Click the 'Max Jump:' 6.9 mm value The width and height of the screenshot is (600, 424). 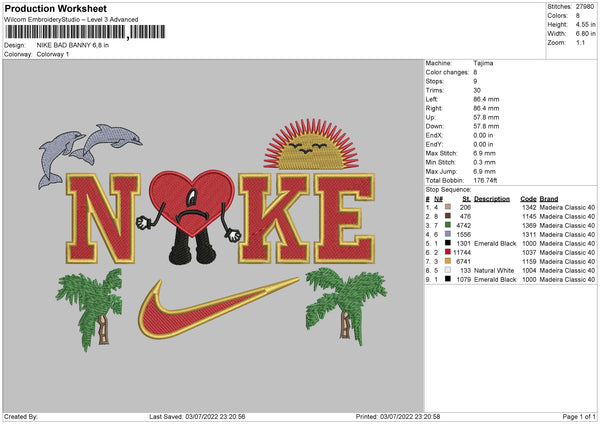[484, 171]
